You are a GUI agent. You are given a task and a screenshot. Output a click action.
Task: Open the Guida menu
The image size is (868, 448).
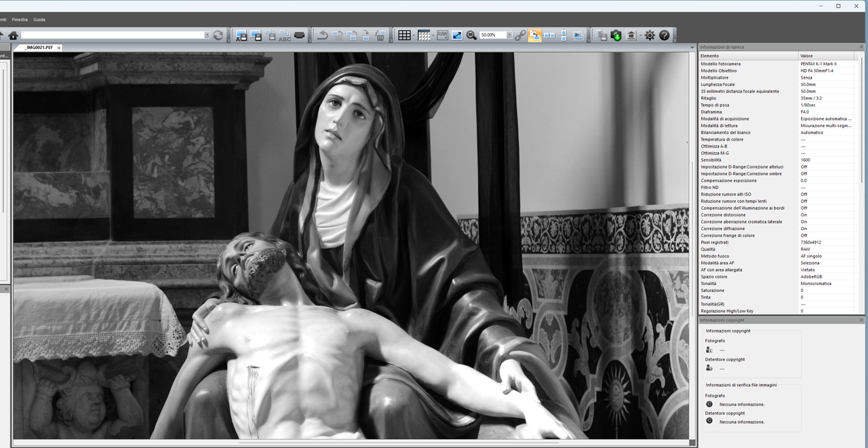(x=39, y=20)
